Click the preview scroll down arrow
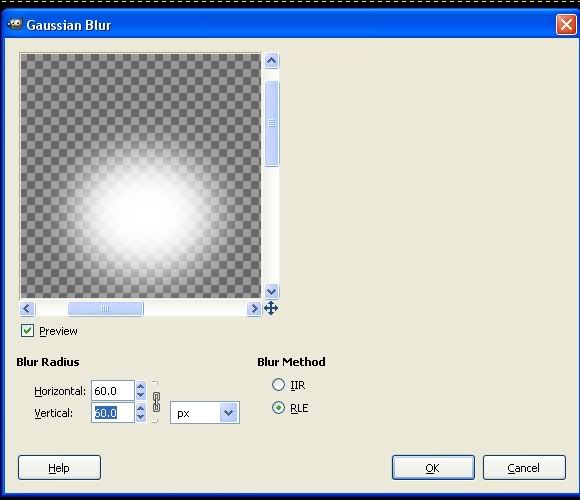Viewport: 580px width, 500px height. point(272,291)
